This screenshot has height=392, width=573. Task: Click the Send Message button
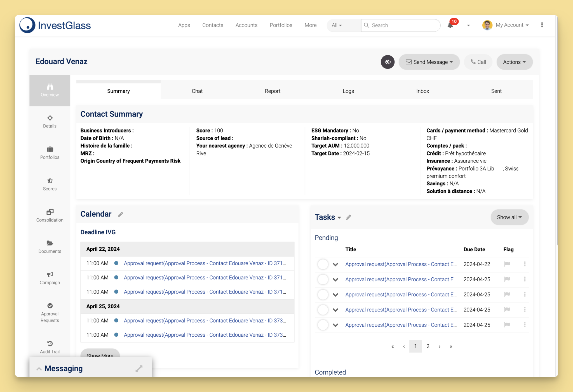429,62
